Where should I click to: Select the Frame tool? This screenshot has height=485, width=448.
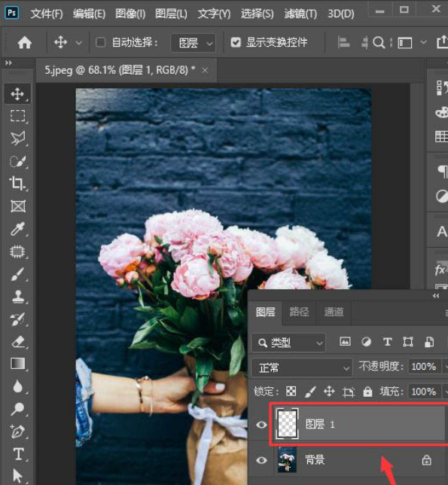(18, 206)
